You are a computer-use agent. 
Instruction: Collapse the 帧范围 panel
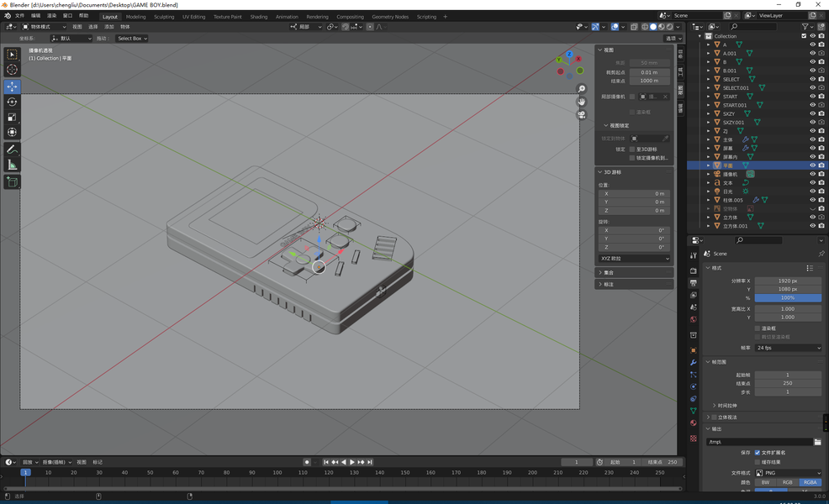coord(719,362)
